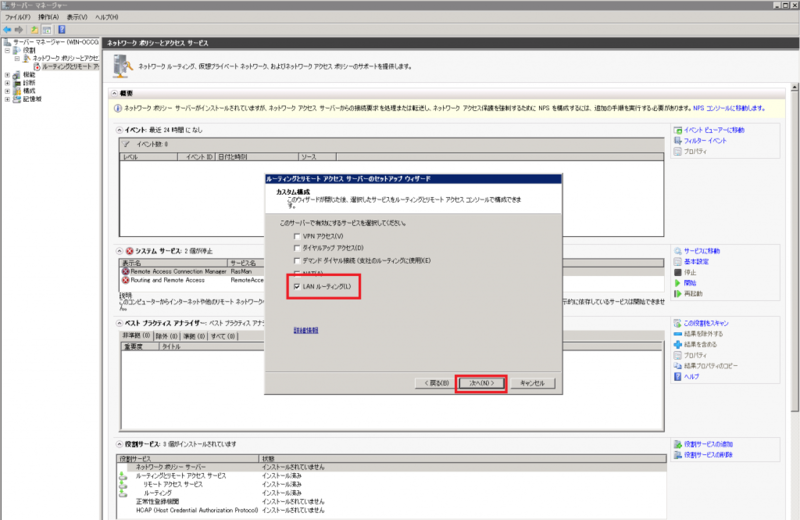Collapse the システム サービス section
This screenshot has height=520, width=800.
(119, 251)
